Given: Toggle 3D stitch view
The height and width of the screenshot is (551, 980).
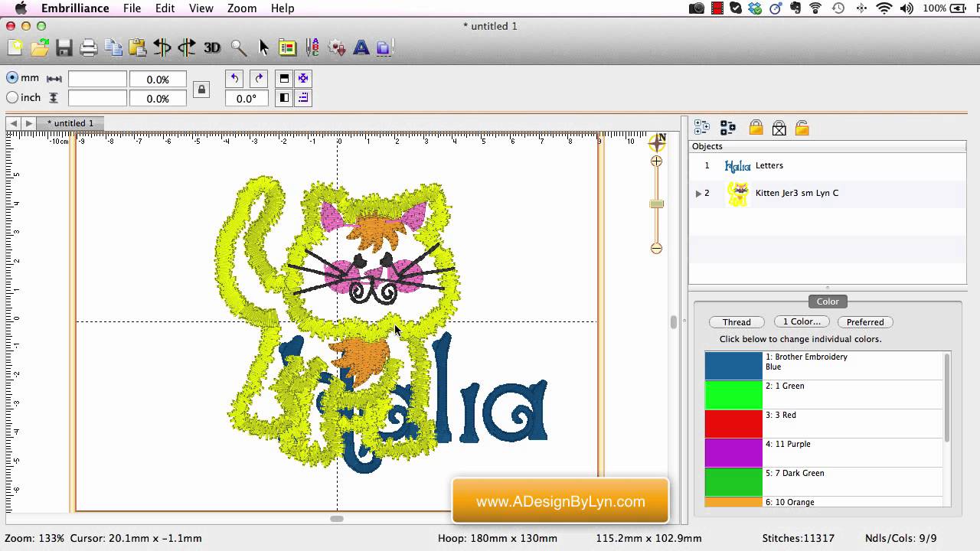Looking at the screenshot, I should 212,47.
